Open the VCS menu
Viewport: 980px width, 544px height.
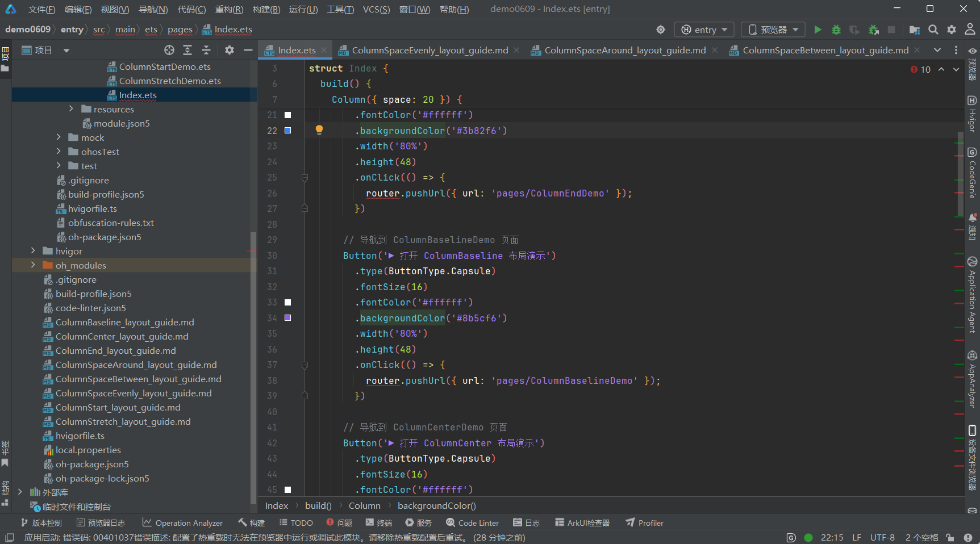376,9
